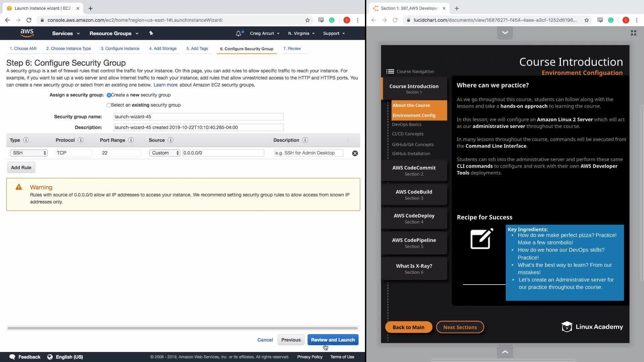Exit fullscreen in Lucidchart viewer

(633, 33)
